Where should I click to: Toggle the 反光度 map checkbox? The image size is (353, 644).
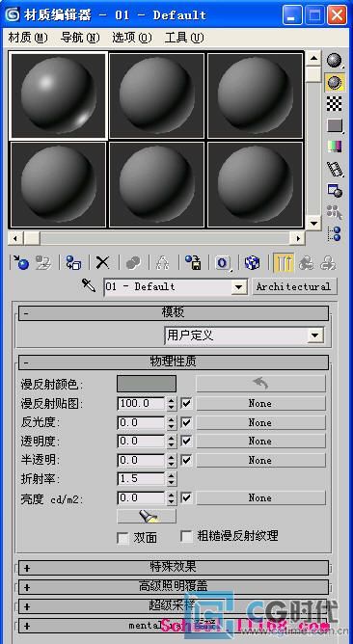click(186, 422)
